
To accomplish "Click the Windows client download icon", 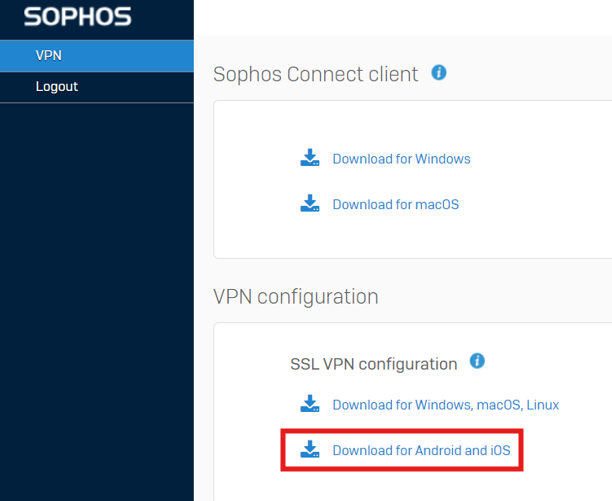I will pos(310,158).
